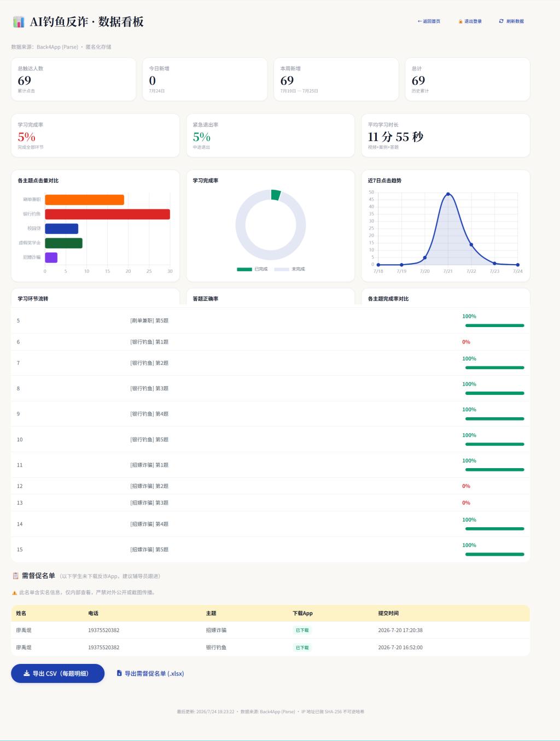Click 退出登录 to log out
Image resolution: width=560 pixels, height=741 pixels.
(470, 21)
